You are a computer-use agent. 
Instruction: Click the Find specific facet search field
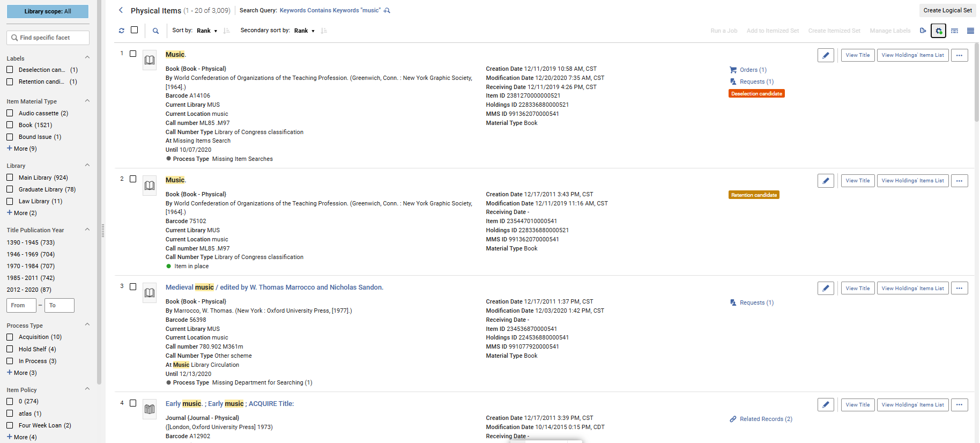coord(48,38)
